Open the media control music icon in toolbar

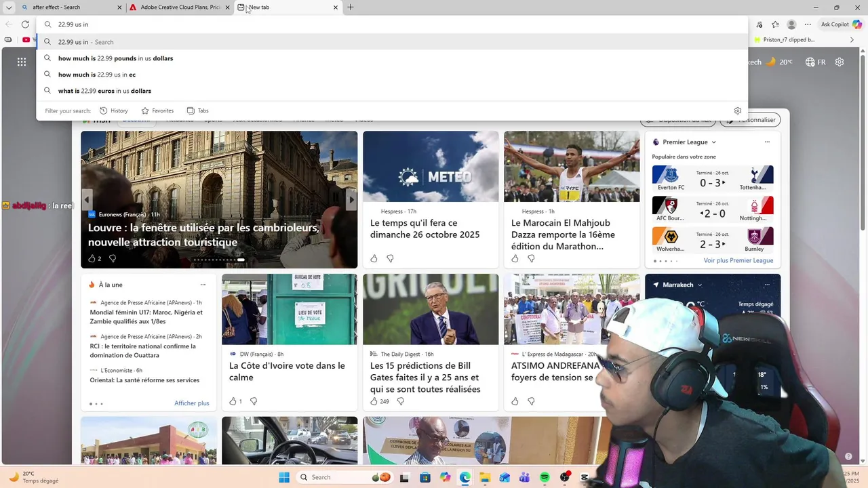point(759,24)
